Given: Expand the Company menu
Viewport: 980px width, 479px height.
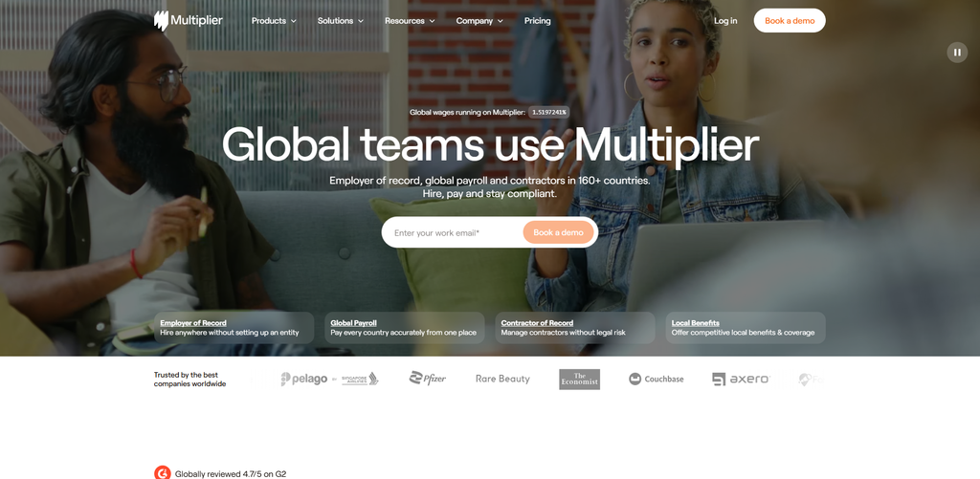Looking at the screenshot, I should point(479,21).
